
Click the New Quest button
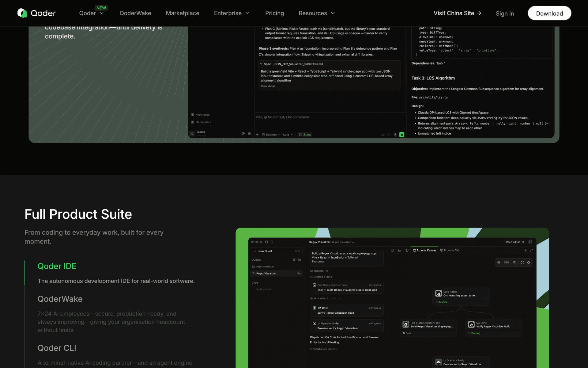(x=277, y=251)
